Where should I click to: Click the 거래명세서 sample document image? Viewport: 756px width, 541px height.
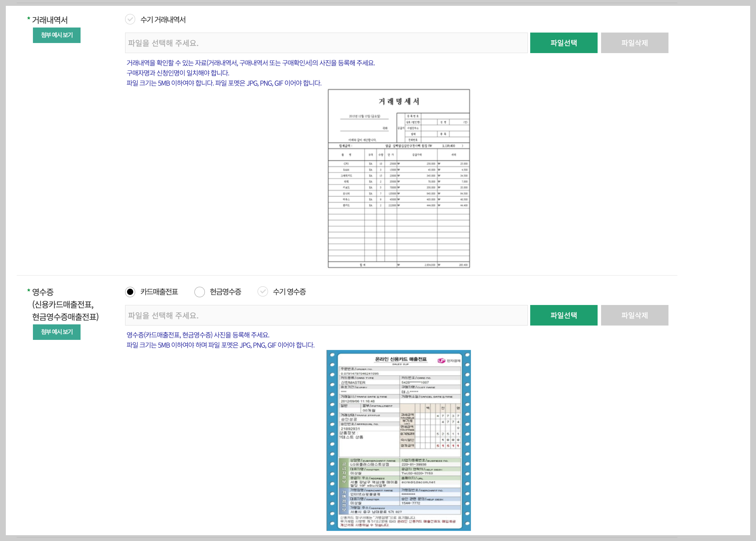point(399,179)
